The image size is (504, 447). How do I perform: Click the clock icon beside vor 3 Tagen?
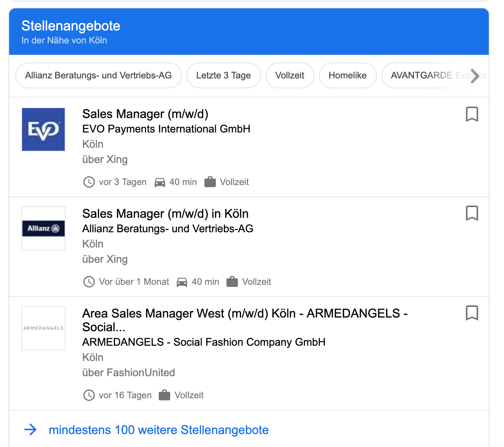89,182
